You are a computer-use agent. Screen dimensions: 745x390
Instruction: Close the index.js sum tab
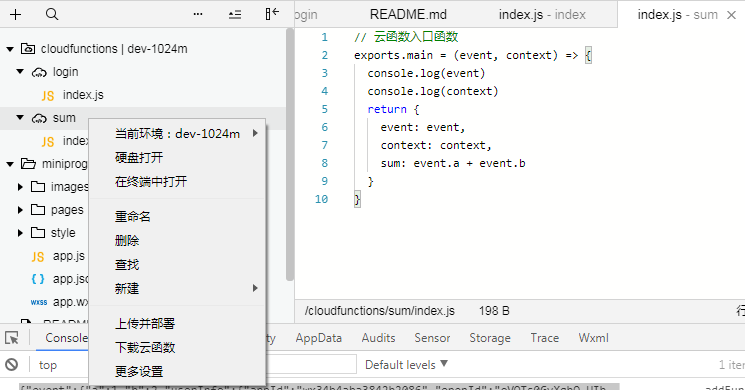[732, 15]
